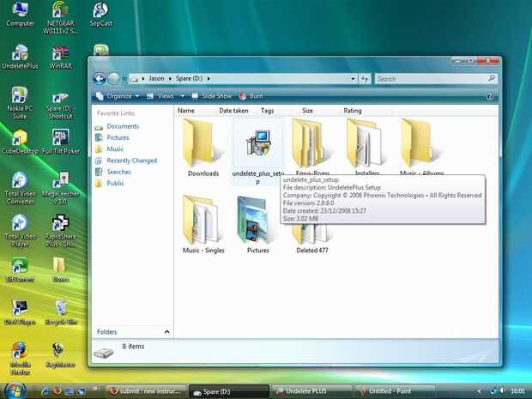Switch to the Undelete PLUS taskbar button
The height and width of the screenshot is (399, 532).
(x=311, y=391)
